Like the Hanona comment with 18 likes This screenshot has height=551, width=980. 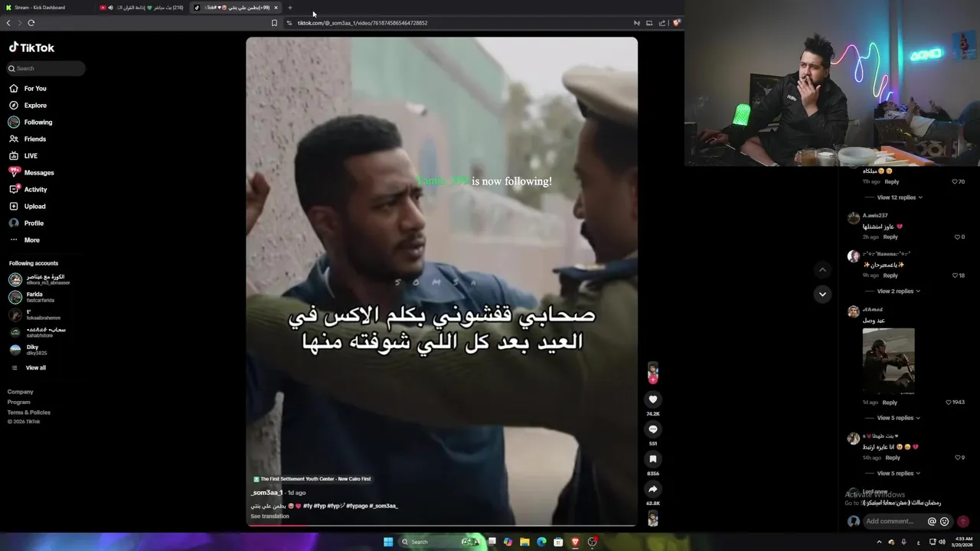tap(955, 275)
